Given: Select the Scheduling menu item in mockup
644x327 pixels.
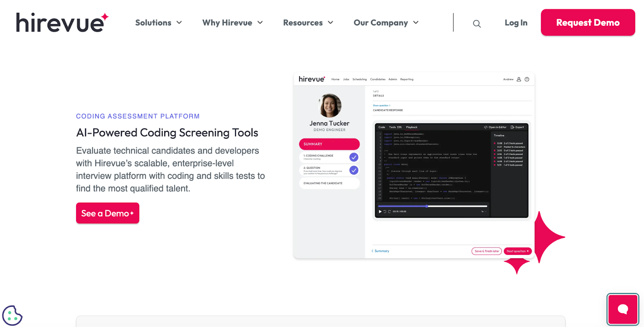Looking at the screenshot, I should (359, 79).
